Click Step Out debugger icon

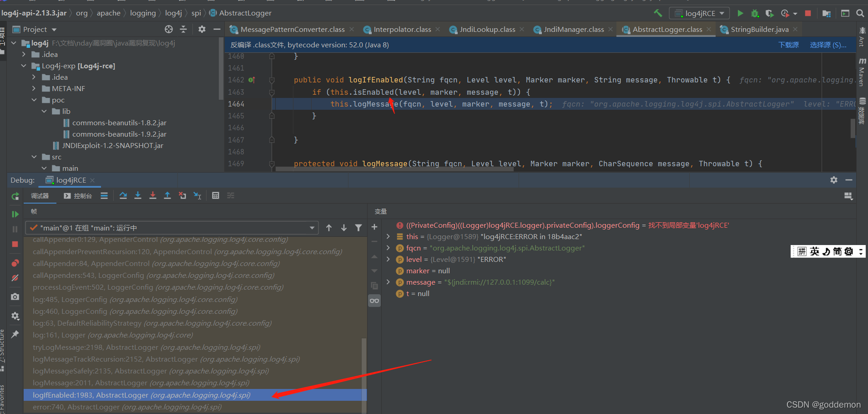[167, 195]
